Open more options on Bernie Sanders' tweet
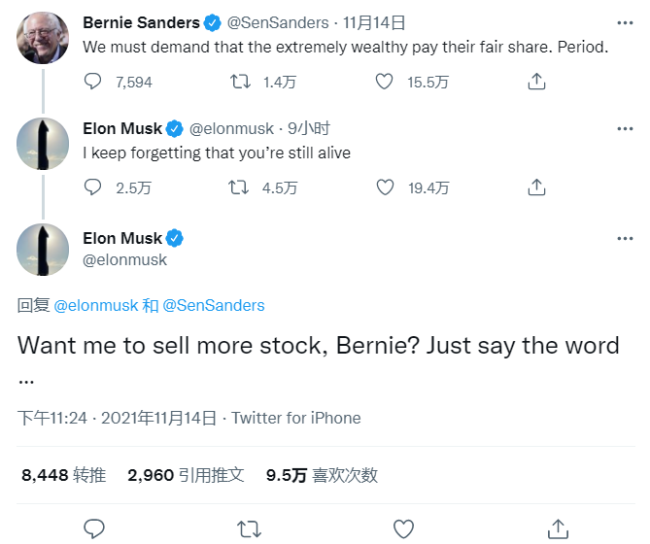Screen dimensions: 650x544 (x=625, y=24)
